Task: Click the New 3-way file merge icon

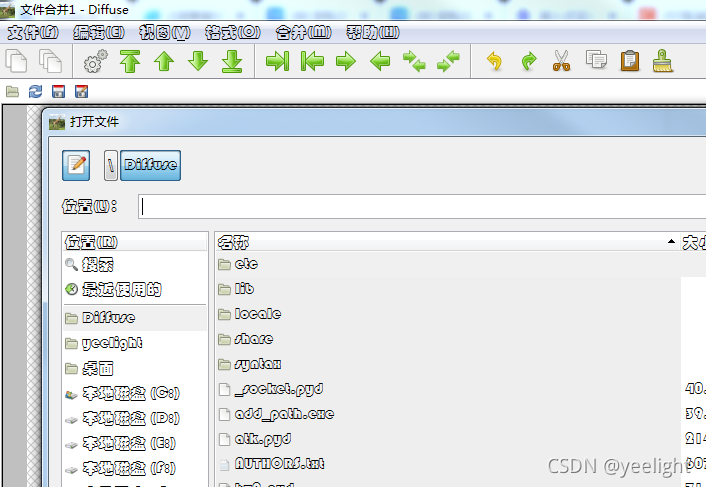Action: pos(50,61)
